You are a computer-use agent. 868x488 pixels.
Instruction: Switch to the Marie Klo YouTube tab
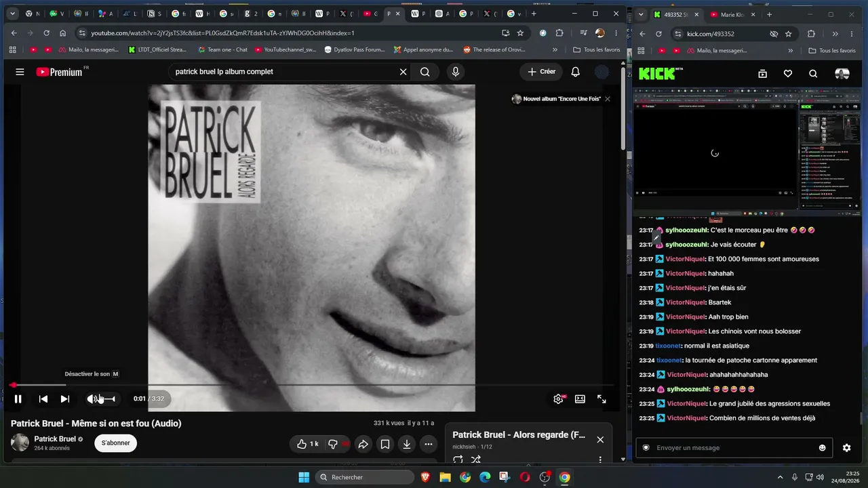pyautogui.click(x=733, y=14)
